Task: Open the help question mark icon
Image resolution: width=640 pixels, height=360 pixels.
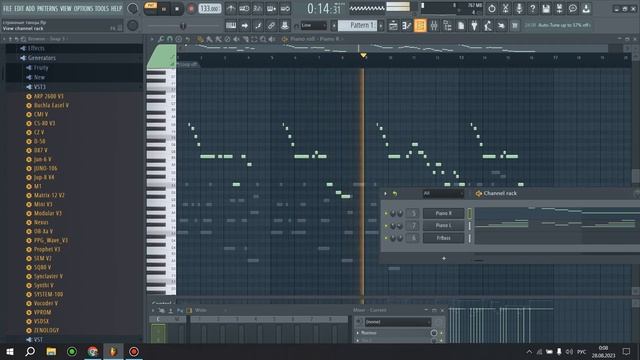Action: pyautogui.click(x=532, y=9)
